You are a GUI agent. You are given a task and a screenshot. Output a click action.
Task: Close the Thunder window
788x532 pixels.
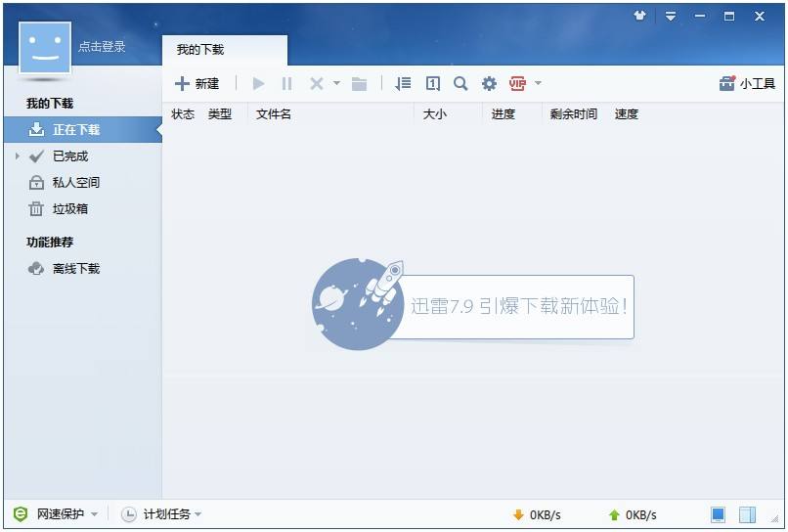click(760, 16)
